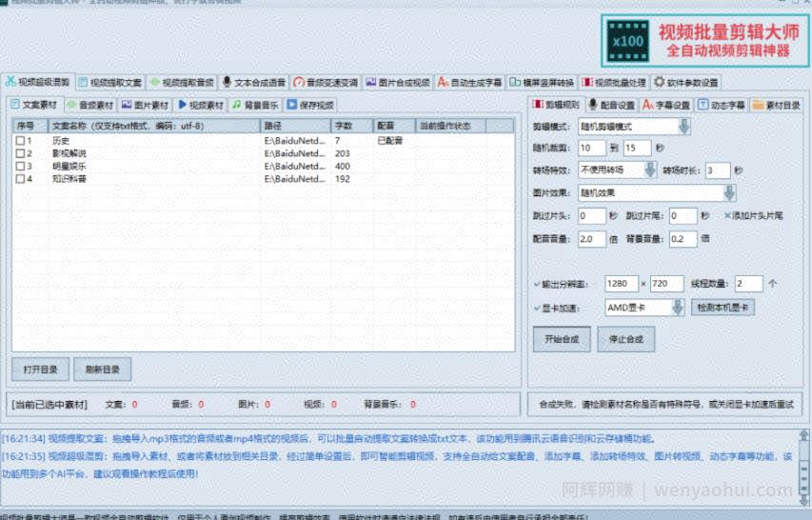
Task: Select the 文案素材 sub-tab
Action: click(34, 104)
